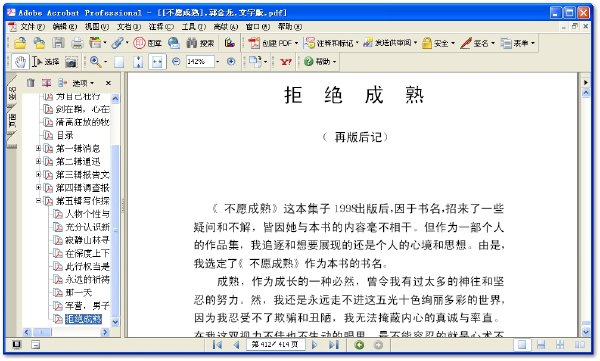The image size is (600, 361).
Task: Click the Open file folder icon
Action: pyautogui.click(x=20, y=43)
